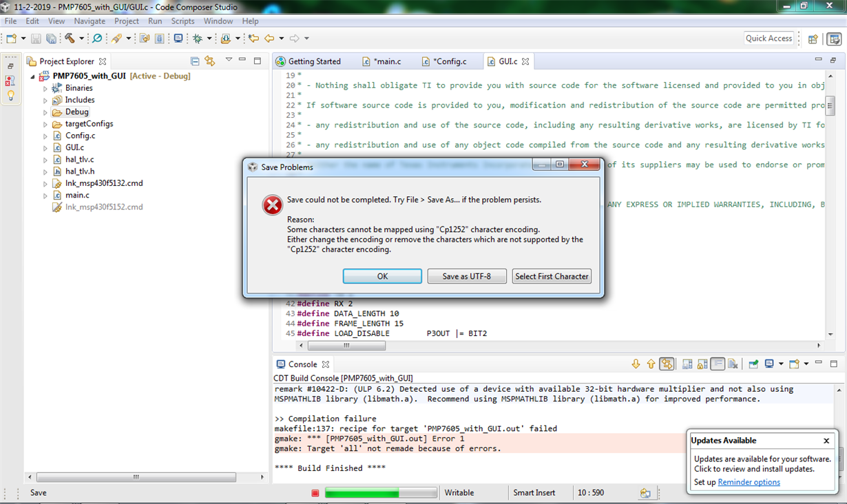Screen dimensions: 847x504
Task: Click the Save disk icon in toolbar
Action: [36, 39]
